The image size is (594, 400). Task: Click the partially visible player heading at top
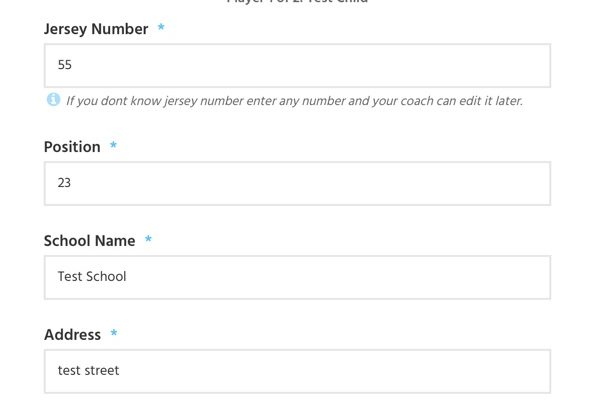[297, 2]
